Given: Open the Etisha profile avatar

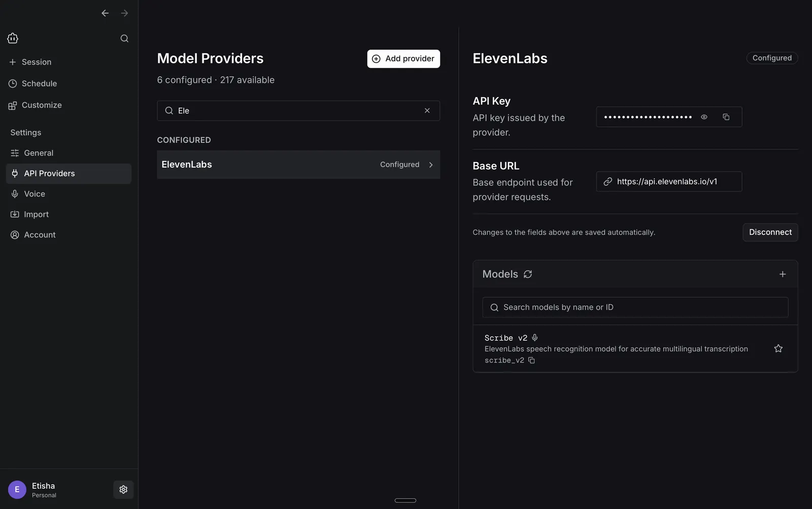Looking at the screenshot, I should [x=17, y=490].
